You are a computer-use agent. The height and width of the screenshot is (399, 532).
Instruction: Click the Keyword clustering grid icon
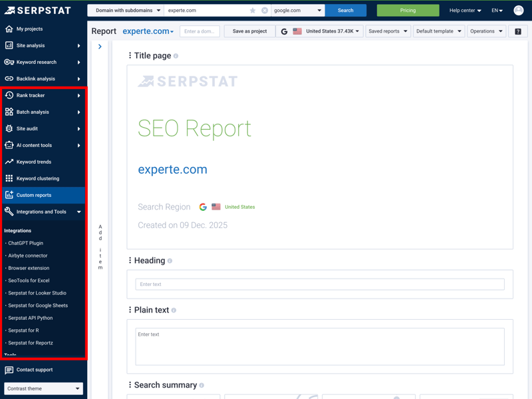pos(9,178)
